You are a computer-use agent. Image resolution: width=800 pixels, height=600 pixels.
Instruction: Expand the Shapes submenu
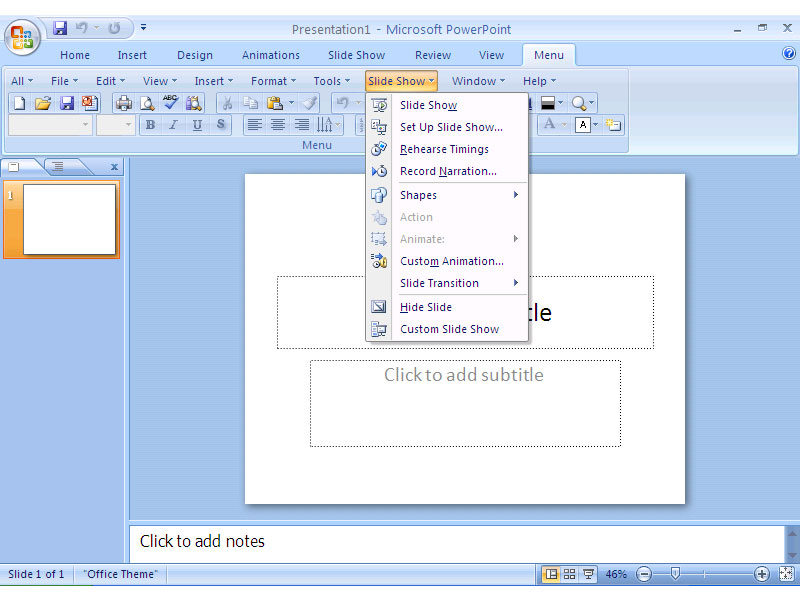coord(430,195)
